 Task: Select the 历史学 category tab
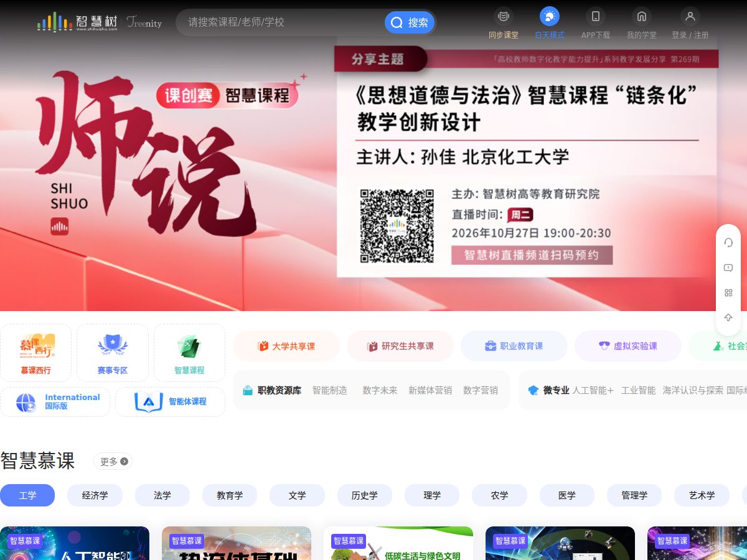(x=365, y=495)
